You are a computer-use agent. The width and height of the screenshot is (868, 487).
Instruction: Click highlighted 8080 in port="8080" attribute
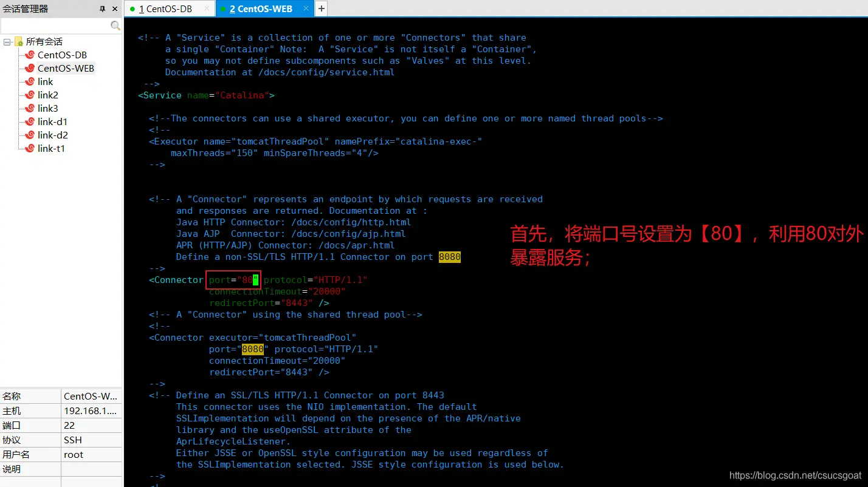tap(253, 349)
